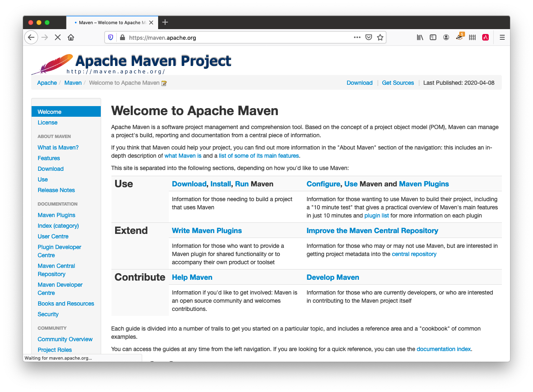Stop loading the page
The image size is (533, 392).
pos(58,37)
